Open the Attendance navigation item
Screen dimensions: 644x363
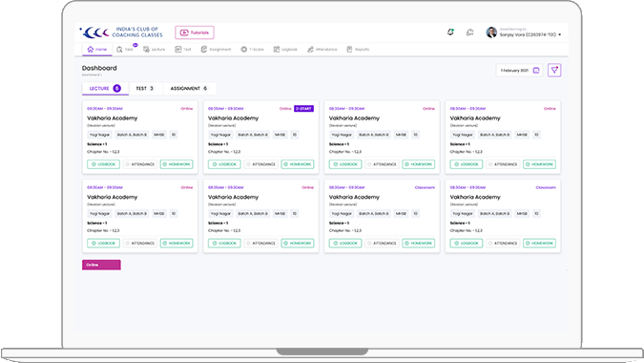point(322,50)
